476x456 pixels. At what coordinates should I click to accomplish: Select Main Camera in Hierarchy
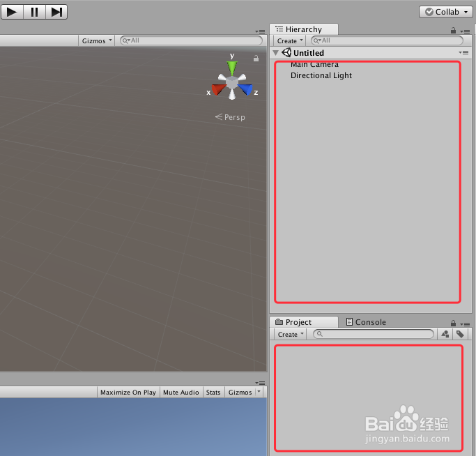(x=314, y=64)
